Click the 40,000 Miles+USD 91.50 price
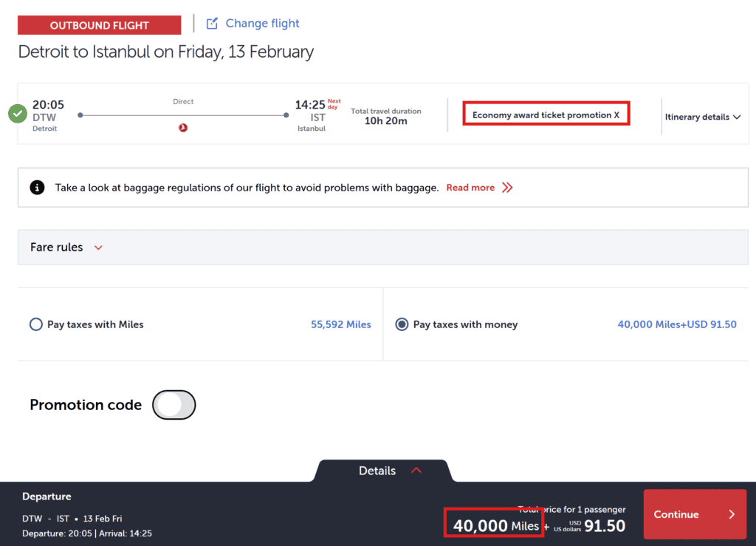The width and height of the screenshot is (756, 546). [x=676, y=324]
